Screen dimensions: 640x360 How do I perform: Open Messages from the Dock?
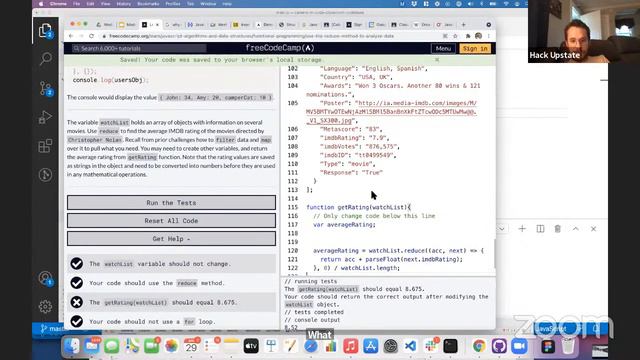111,346
